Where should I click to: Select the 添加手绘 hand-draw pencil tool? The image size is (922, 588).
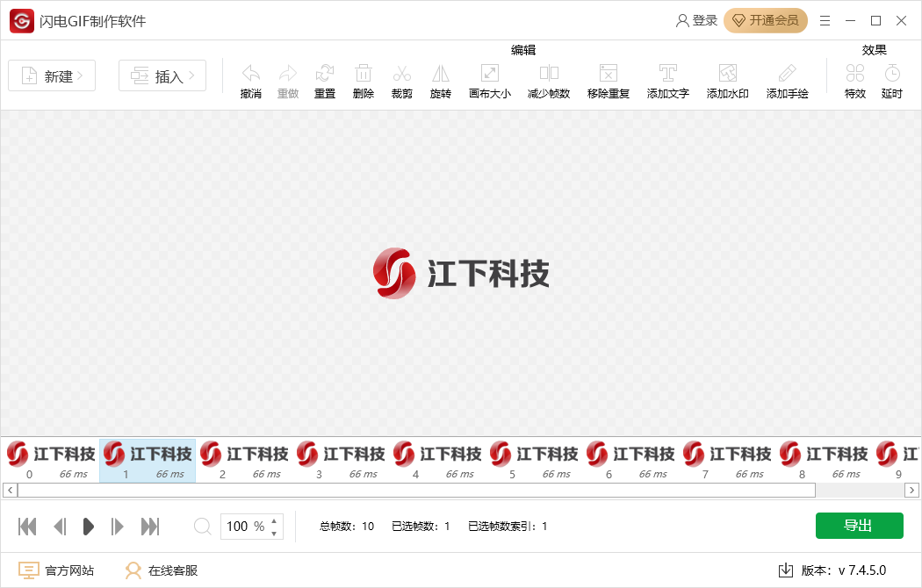click(788, 74)
